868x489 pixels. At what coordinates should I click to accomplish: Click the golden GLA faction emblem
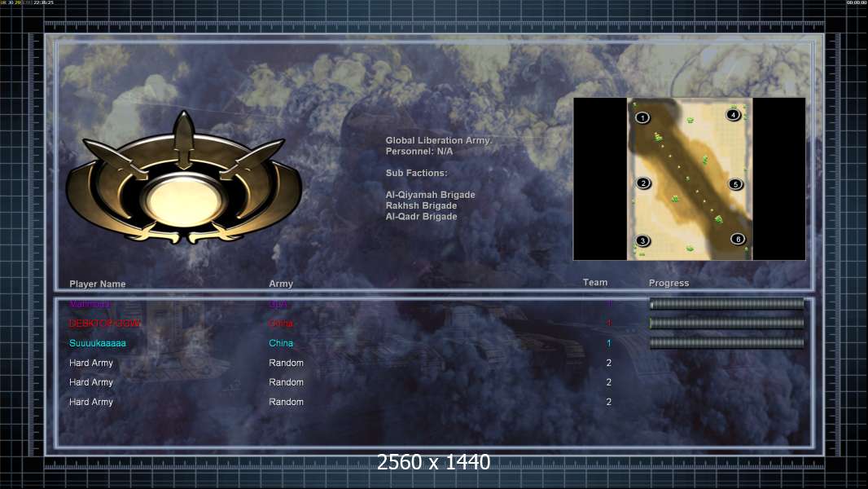coord(184,178)
